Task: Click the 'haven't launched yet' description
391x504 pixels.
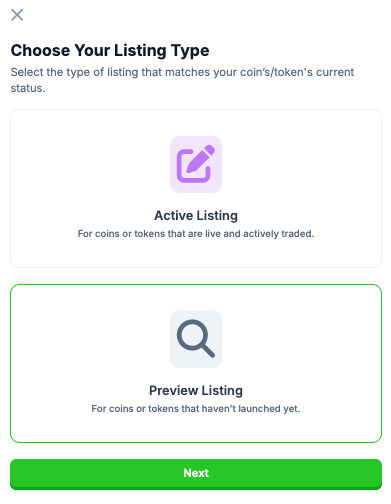Action: [196, 409]
